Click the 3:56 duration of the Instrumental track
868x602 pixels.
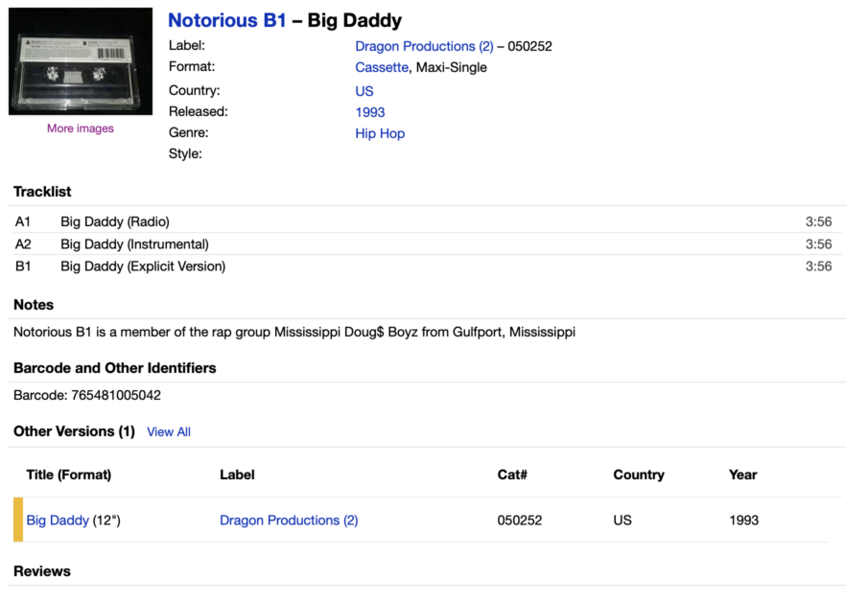(818, 244)
